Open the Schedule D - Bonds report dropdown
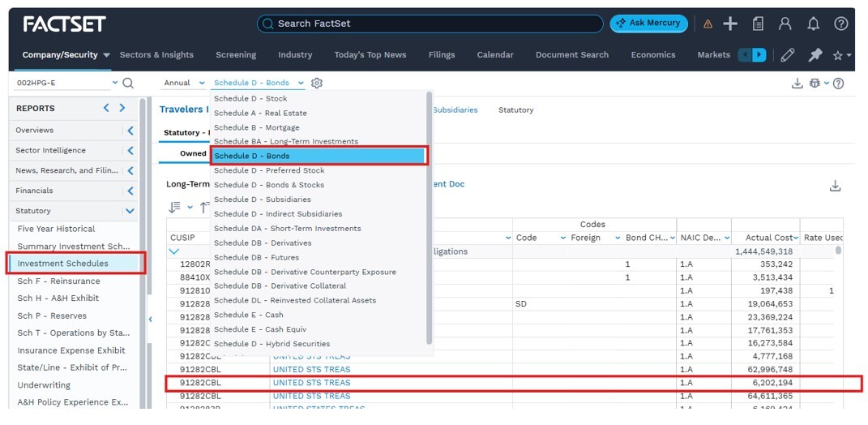The width and height of the screenshot is (868, 425). coord(258,83)
